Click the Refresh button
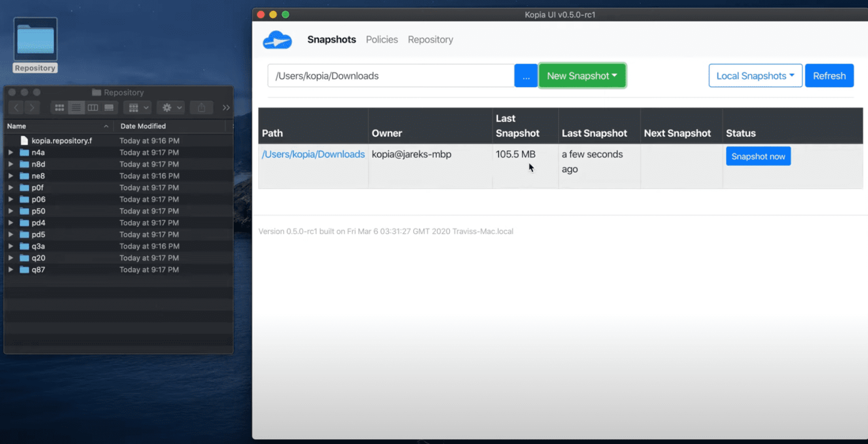The image size is (868, 444). coord(829,76)
